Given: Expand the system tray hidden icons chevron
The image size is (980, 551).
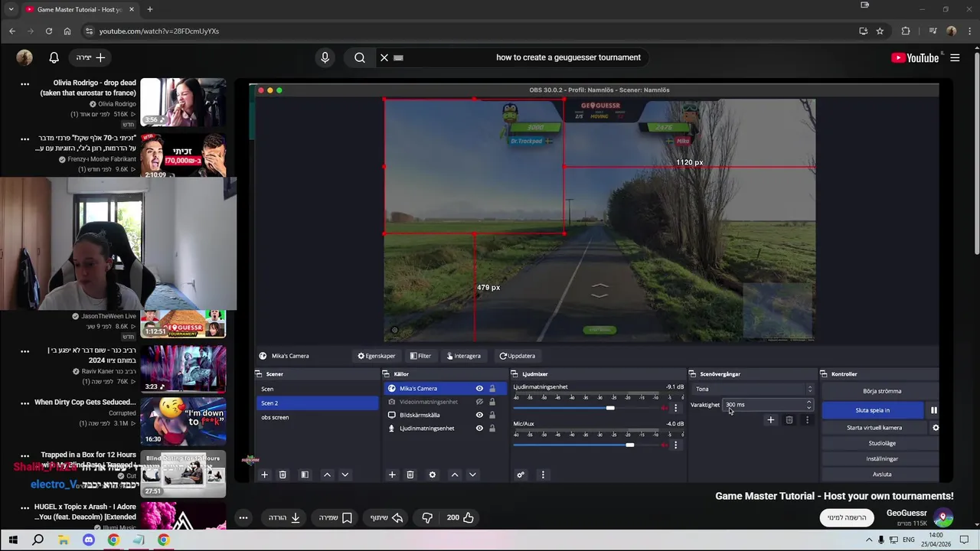Looking at the screenshot, I should (868, 540).
